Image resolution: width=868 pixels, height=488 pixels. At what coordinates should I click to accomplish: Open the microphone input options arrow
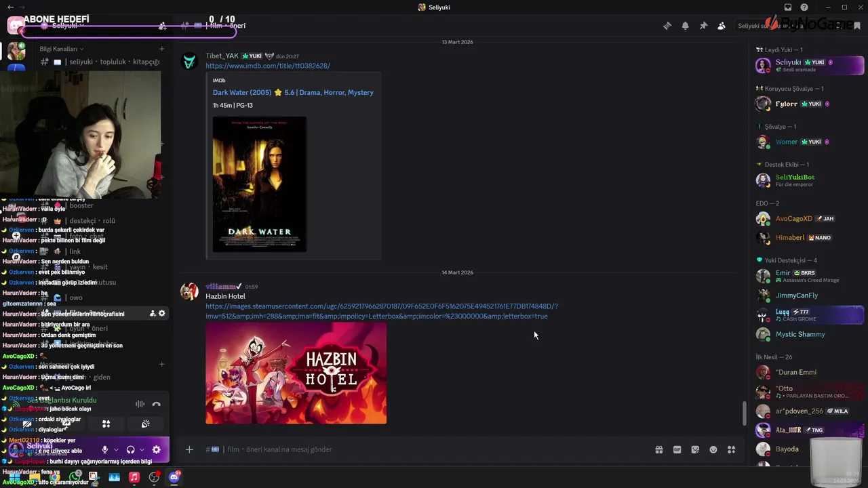click(116, 449)
